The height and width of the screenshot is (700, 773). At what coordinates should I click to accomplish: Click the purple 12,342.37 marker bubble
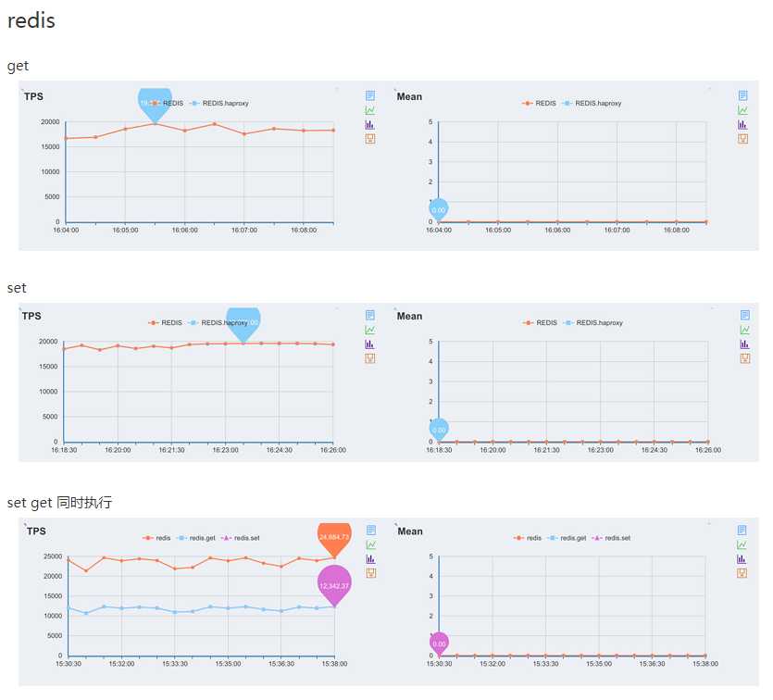pyautogui.click(x=334, y=584)
